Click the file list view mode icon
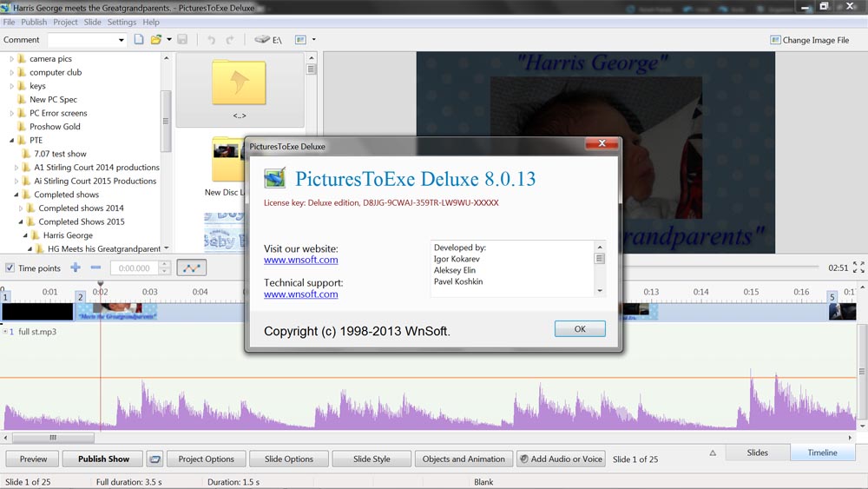Viewport: 868px width, 489px height. point(300,40)
